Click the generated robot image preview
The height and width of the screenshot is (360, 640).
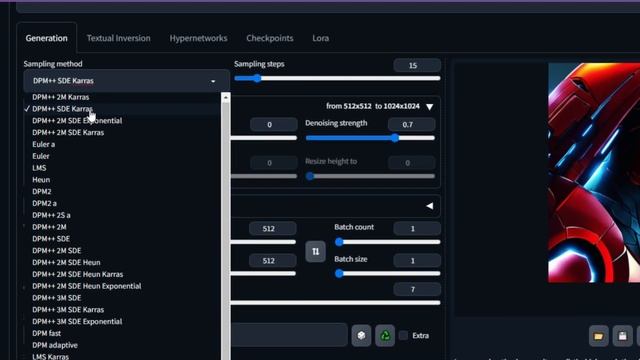pyautogui.click(x=594, y=173)
